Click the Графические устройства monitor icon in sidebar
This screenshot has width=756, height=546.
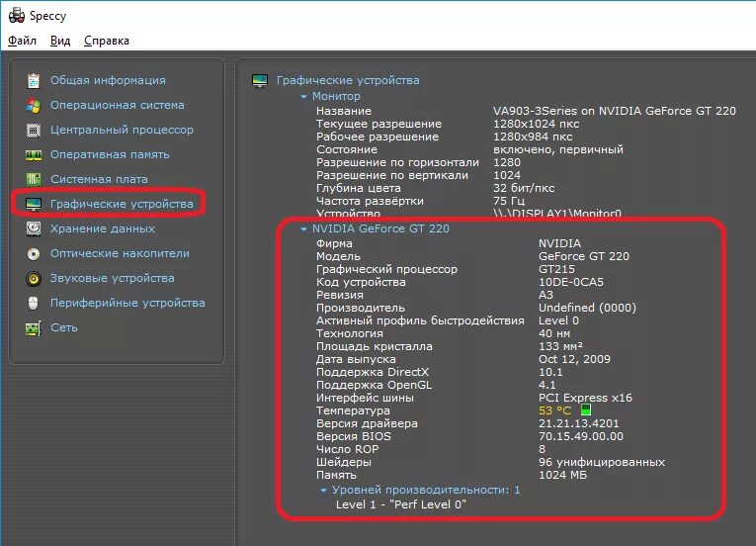pos(34,204)
